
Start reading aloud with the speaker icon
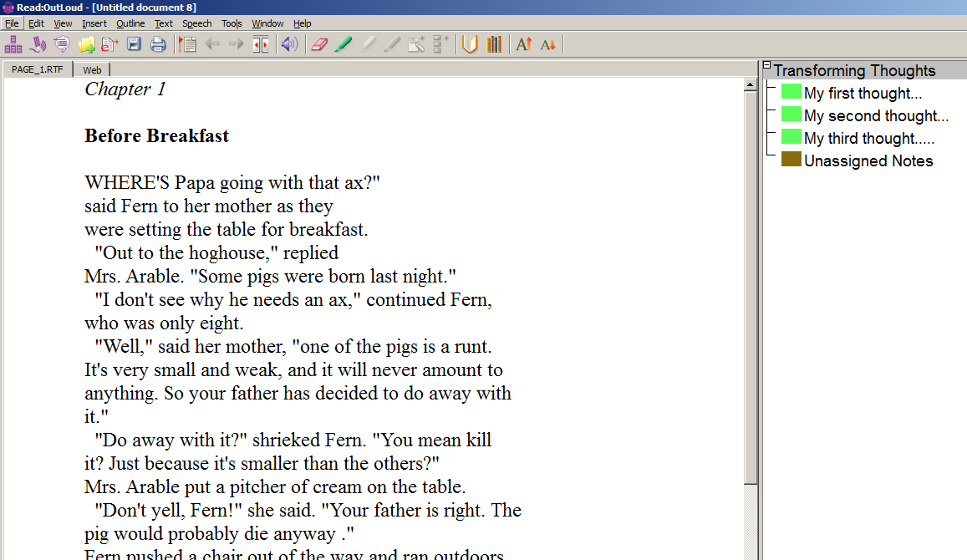click(x=289, y=44)
